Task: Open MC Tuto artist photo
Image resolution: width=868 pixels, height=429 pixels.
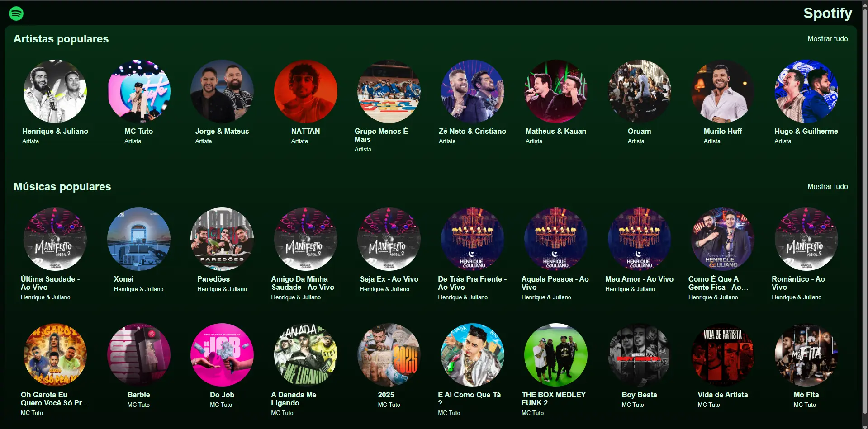Action: pos(139,91)
